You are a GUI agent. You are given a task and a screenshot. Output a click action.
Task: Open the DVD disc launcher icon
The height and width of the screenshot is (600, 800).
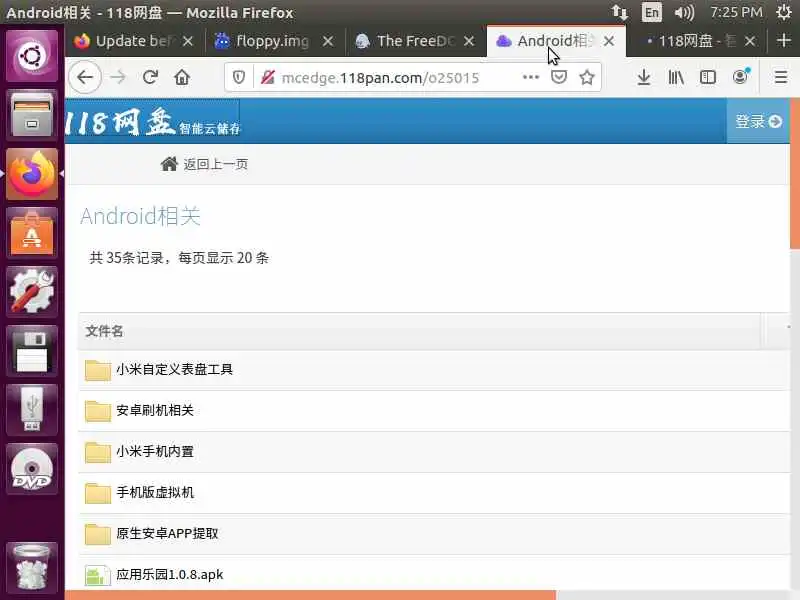[x=32, y=469]
